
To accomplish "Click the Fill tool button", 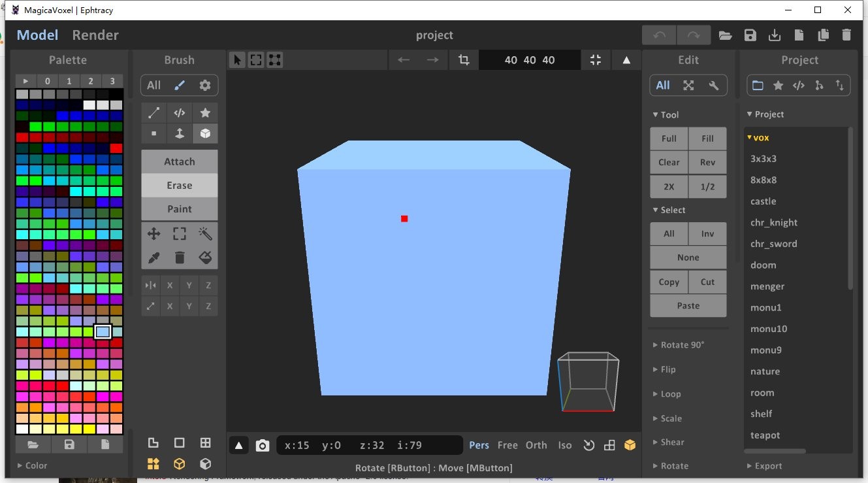I will point(707,139).
